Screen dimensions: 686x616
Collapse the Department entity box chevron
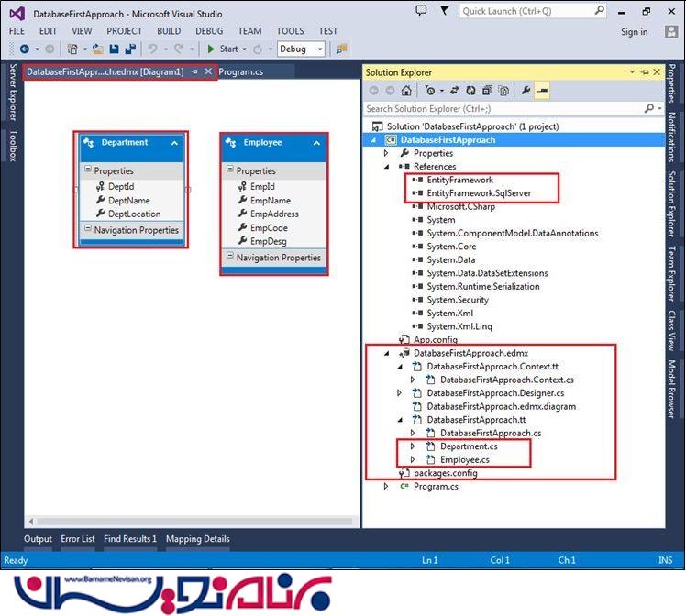coord(173,143)
